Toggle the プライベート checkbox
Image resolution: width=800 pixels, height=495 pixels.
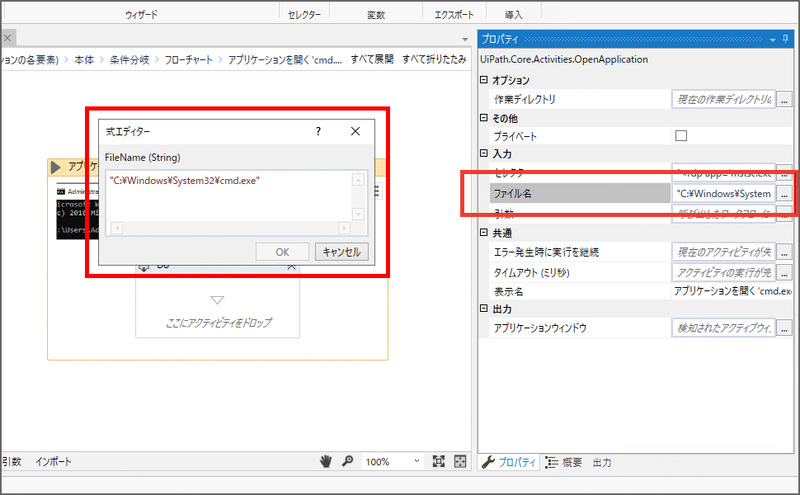tap(681, 136)
